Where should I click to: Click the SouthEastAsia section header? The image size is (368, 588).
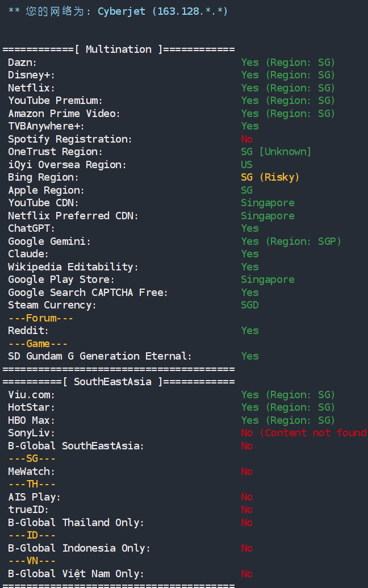pyautogui.click(x=118, y=382)
